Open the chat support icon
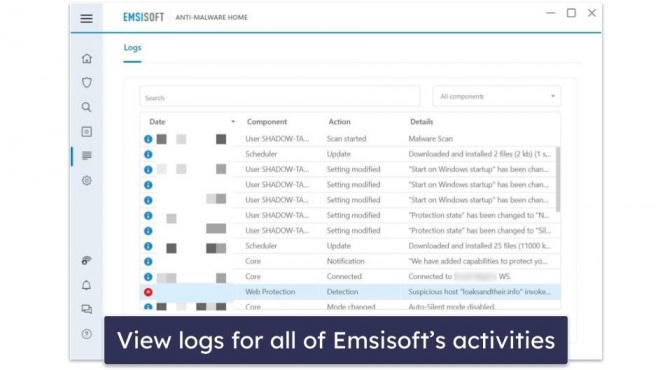Image resolution: width=672 pixels, height=370 pixels. click(87, 309)
